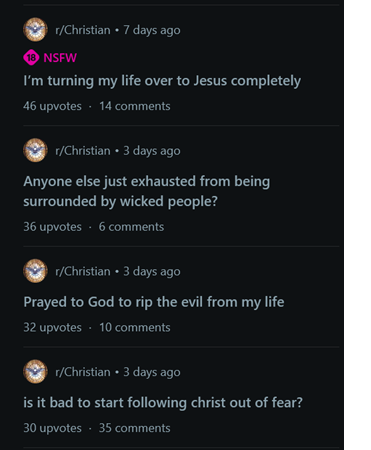View the 10 comments on Prayed to God post
This screenshot has width=371, height=450.
(135, 327)
